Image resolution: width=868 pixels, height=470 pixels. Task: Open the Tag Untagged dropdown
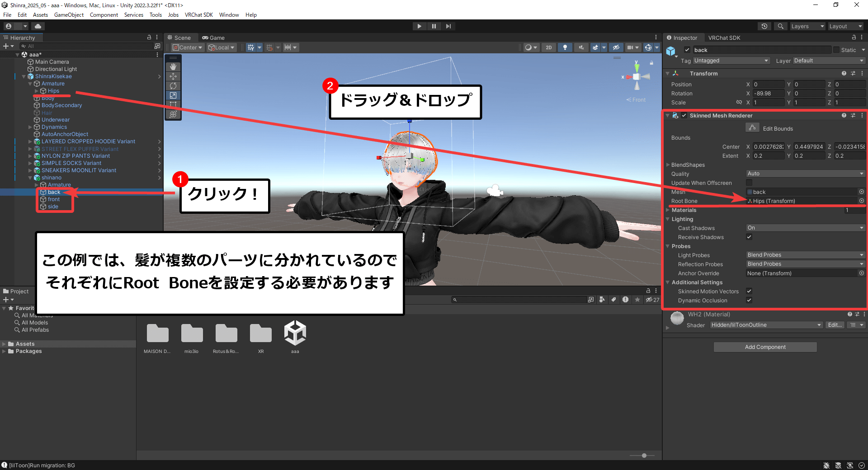(731, 61)
